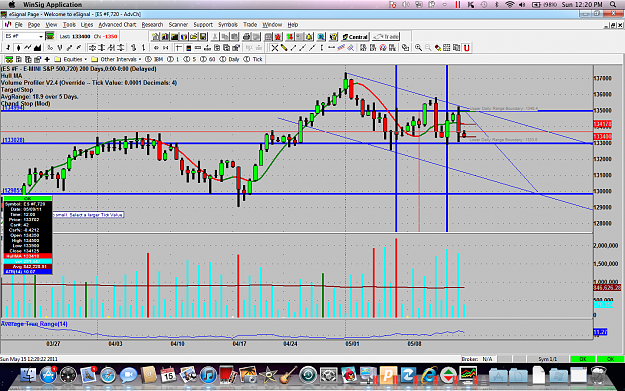Click the Hull MA study label
625x391 pixels.
(11, 76)
